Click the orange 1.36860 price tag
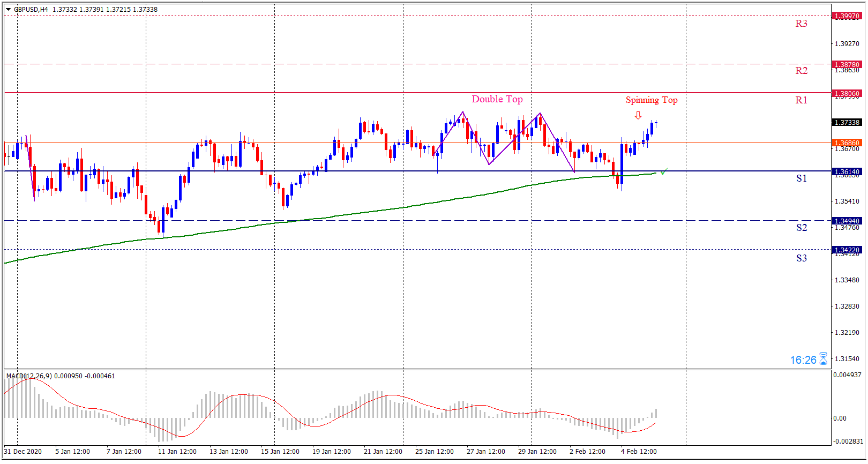Screen dimensions: 868x464 (847, 143)
